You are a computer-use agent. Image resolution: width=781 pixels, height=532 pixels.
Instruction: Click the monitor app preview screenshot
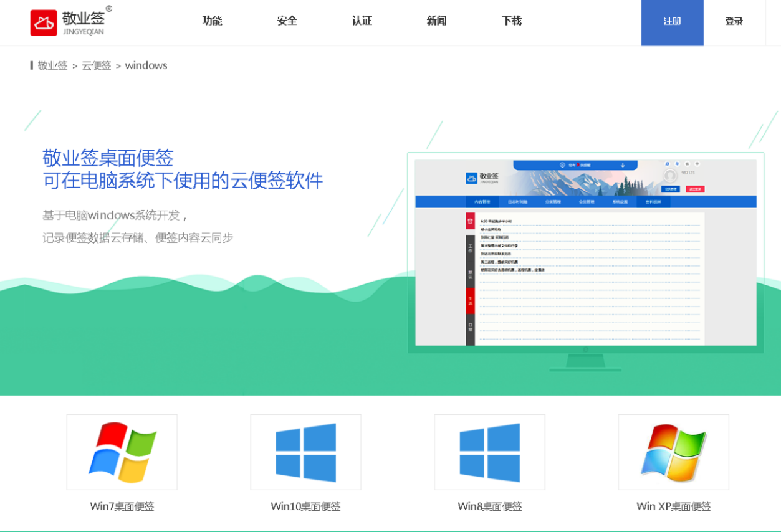[585, 252]
